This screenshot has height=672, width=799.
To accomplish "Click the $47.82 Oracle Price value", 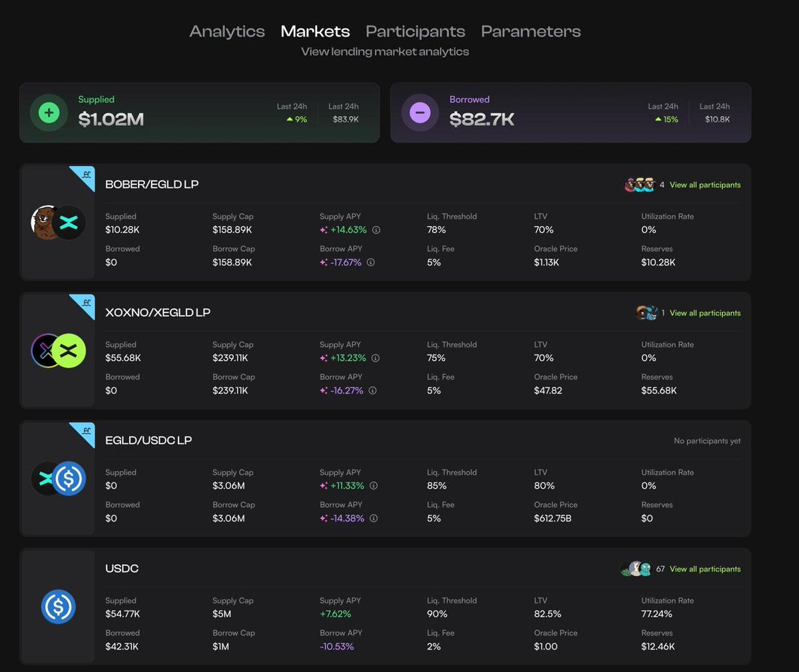I will [548, 390].
